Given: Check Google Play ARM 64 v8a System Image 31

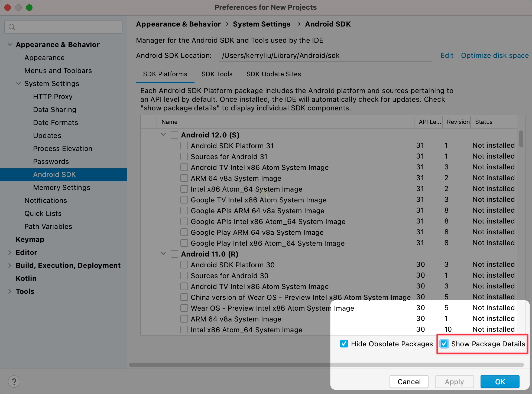Looking at the screenshot, I should (184, 232).
